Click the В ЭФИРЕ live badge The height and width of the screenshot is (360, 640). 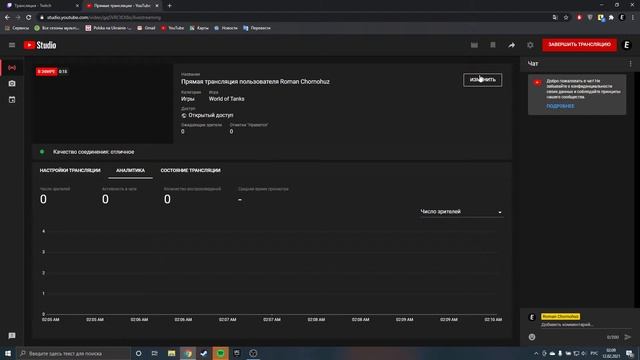click(x=46, y=71)
